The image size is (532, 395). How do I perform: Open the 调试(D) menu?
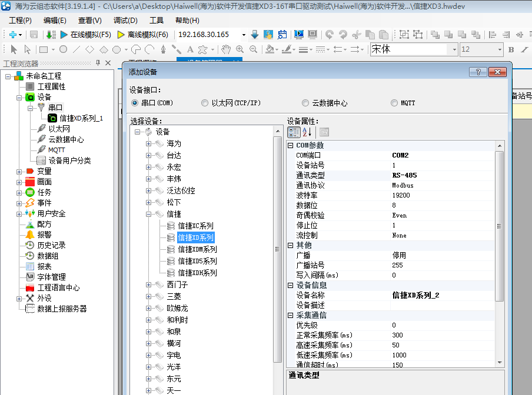[125, 21]
